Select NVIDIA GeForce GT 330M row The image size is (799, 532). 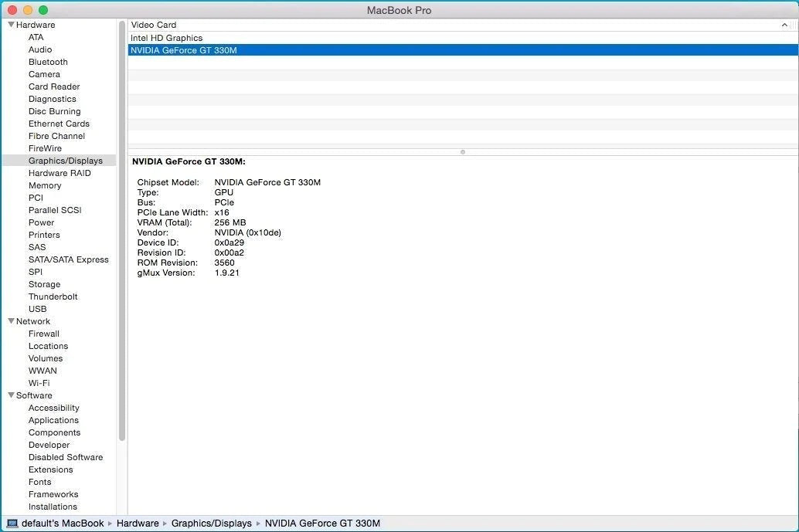point(184,50)
